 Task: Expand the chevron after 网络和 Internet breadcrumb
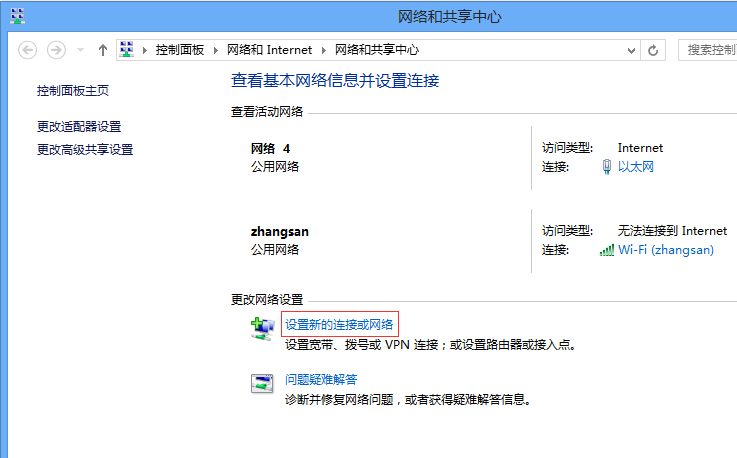322,50
